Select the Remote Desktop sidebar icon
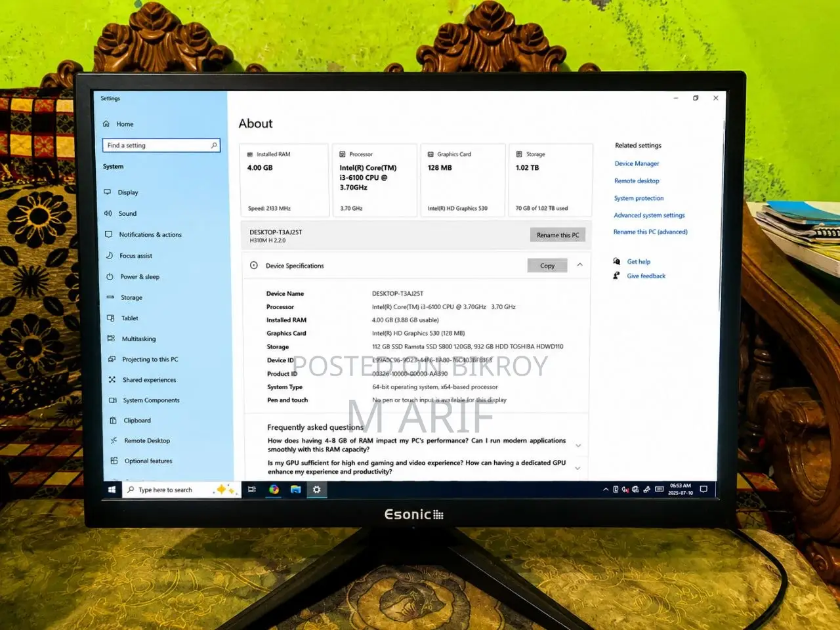This screenshot has height=630, width=840. click(x=114, y=441)
